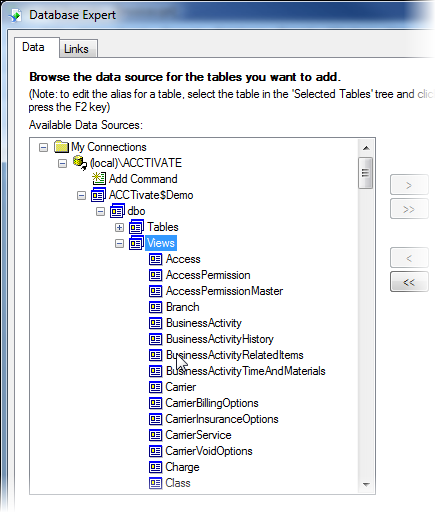This screenshot has width=436, height=513.
Task: Click the add table > button
Action: tap(409, 185)
